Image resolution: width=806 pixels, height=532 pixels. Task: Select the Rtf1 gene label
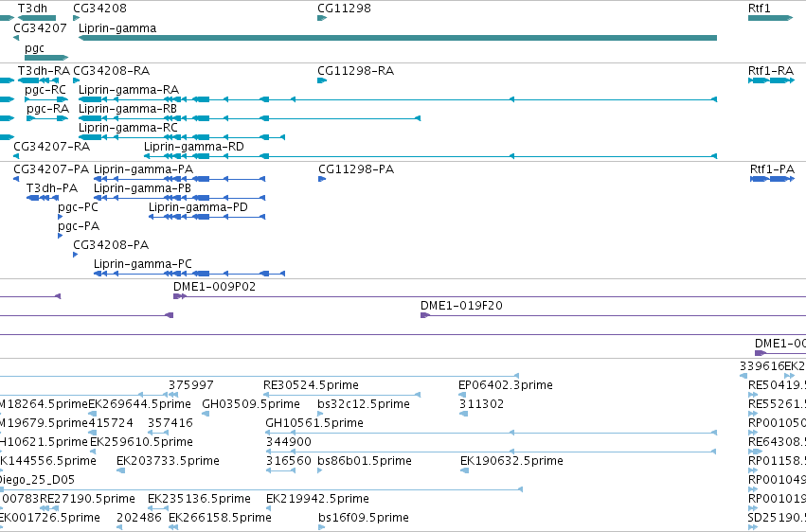(x=760, y=9)
